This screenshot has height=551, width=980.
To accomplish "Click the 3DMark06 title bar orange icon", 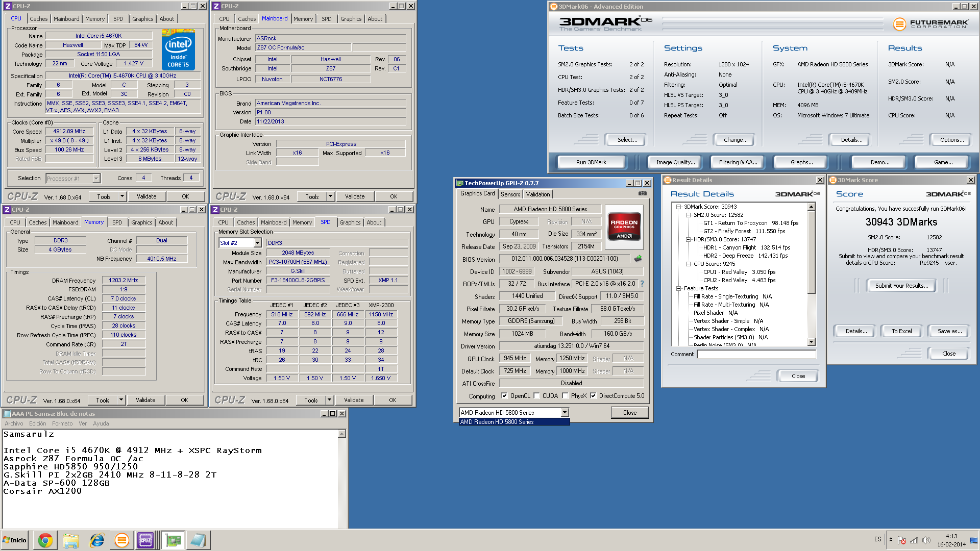I will coord(553,7).
